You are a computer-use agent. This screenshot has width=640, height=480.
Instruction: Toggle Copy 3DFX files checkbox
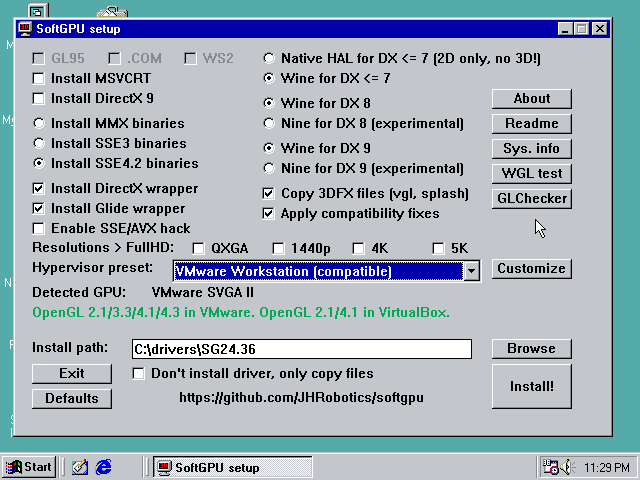(x=268, y=193)
